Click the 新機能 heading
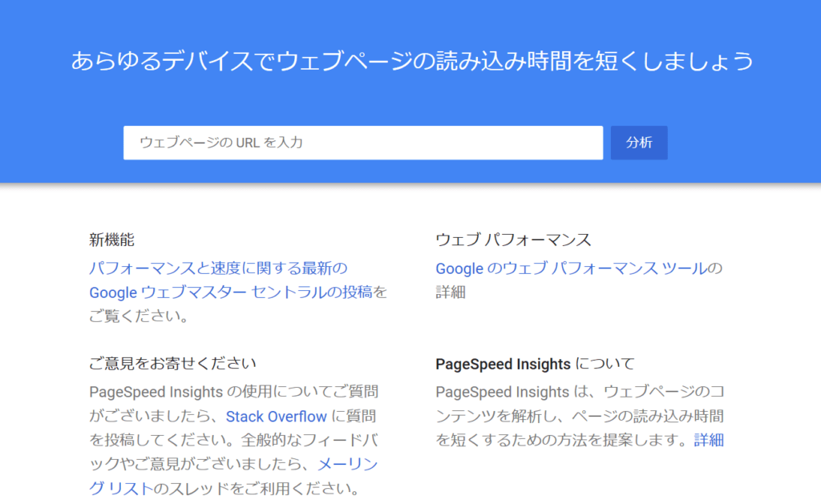Viewport: 821px width, 504px height. point(111,240)
